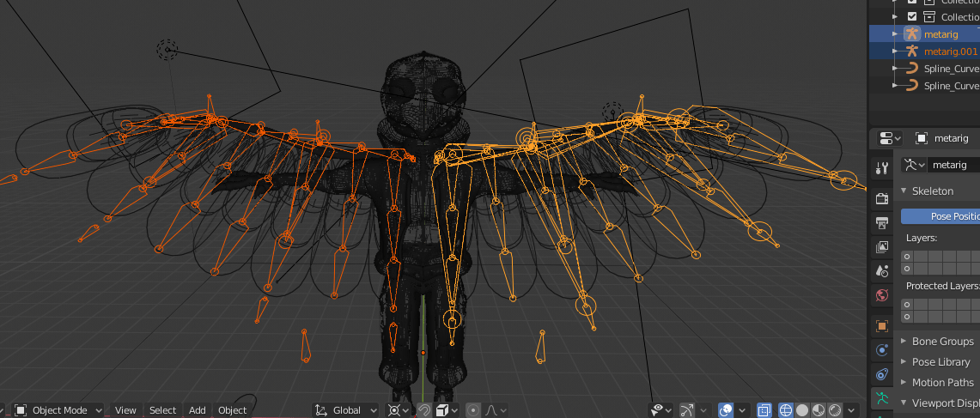Click the Pose Position button
Viewport: 980px width, 418px height.
click(x=940, y=216)
